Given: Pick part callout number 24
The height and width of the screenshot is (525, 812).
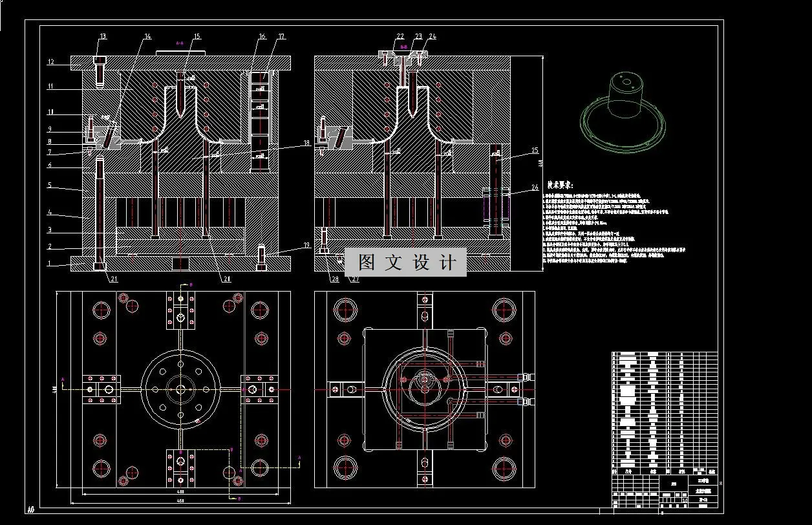Looking at the screenshot, I should [x=432, y=37].
